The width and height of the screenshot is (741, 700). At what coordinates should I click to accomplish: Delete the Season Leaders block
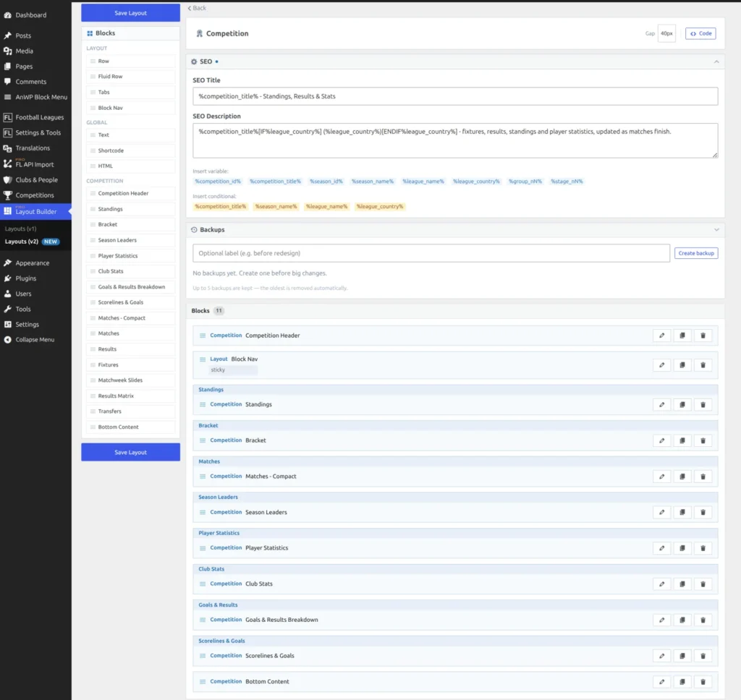click(x=703, y=513)
